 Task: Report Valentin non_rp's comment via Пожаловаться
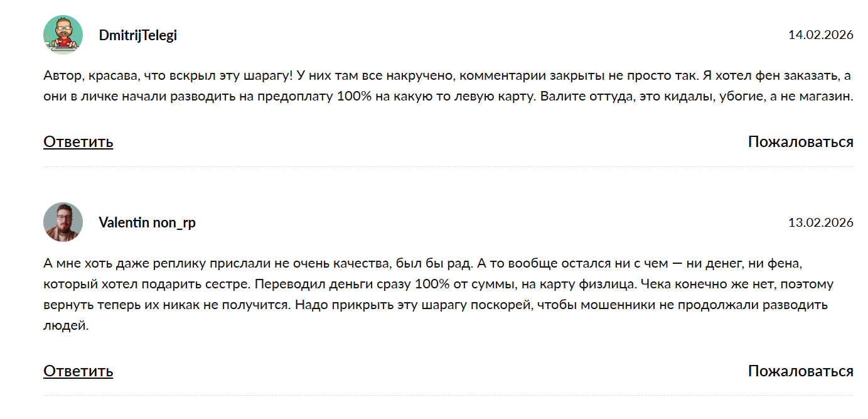800,371
